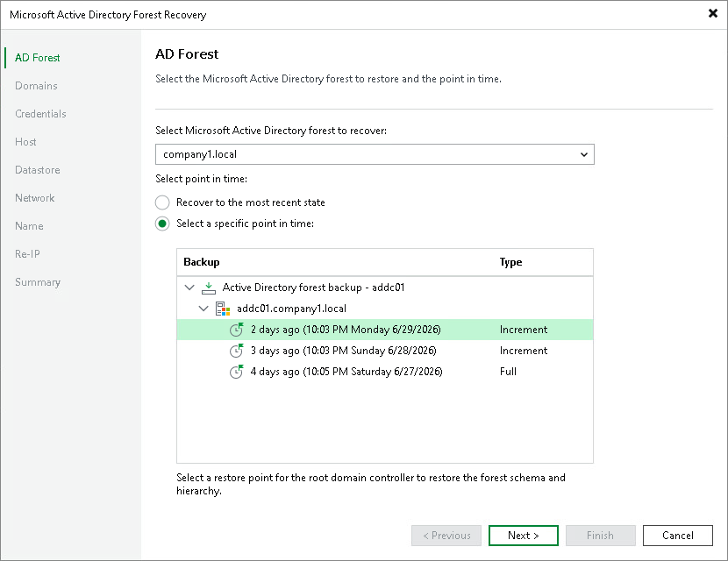Close the Forest Recovery wizard window
The image size is (728, 561).
(713, 13)
